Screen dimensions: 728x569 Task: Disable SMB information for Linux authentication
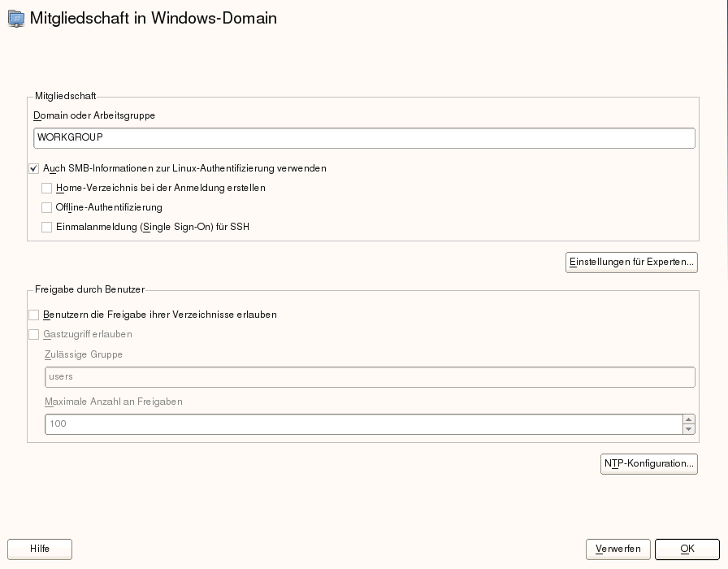(34, 168)
